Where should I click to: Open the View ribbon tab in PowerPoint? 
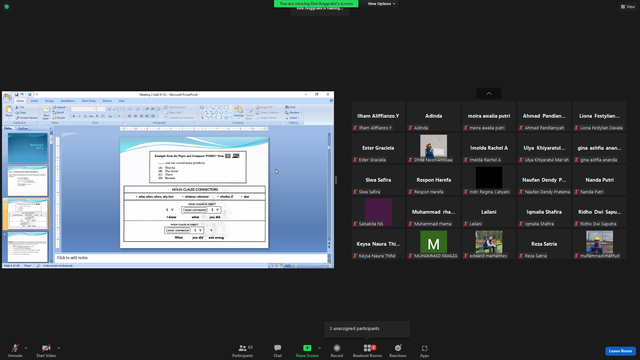click(121, 101)
